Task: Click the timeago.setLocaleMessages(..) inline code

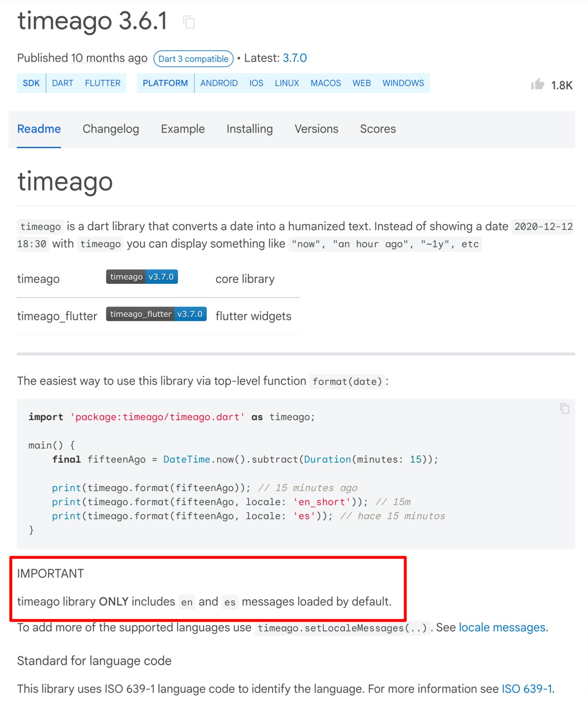Action: pyautogui.click(x=342, y=628)
